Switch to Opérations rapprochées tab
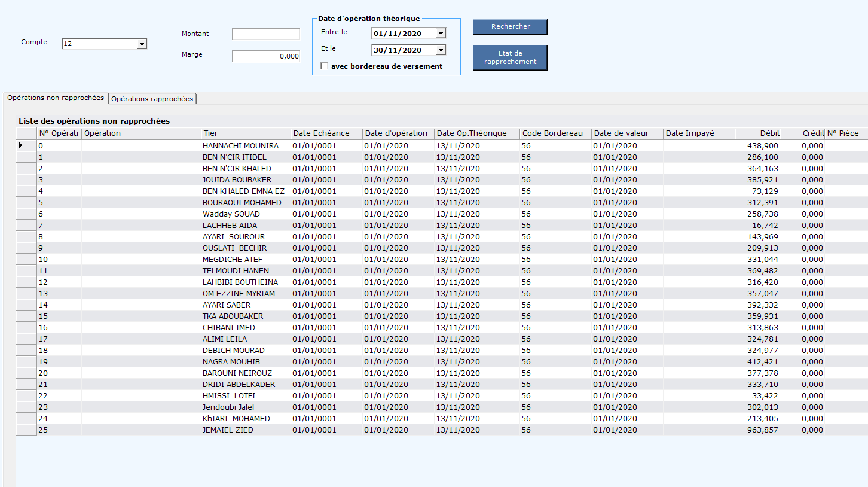 tap(152, 99)
